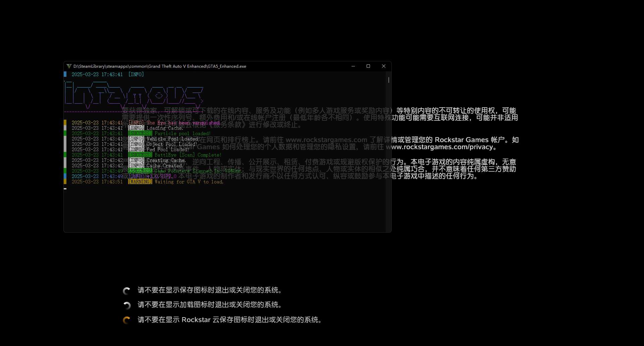Image resolution: width=644 pixels, height=346 pixels.
Task: Click the loading spinner icon
Action: pyautogui.click(x=127, y=305)
